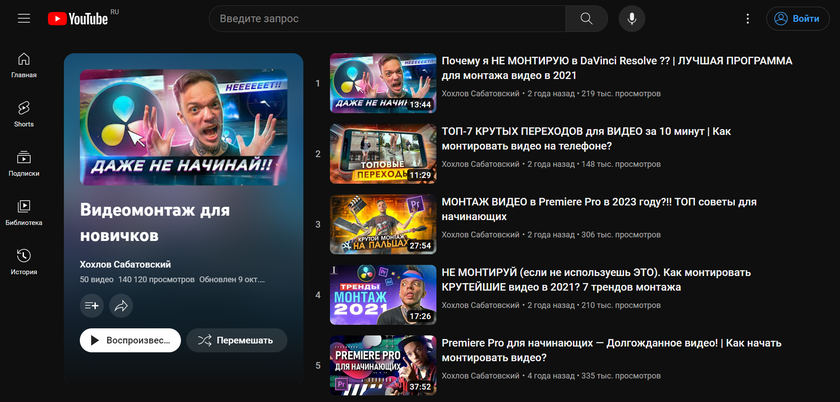Open Подписки in the sidebar
This screenshot has width=840, height=402.
(x=24, y=163)
